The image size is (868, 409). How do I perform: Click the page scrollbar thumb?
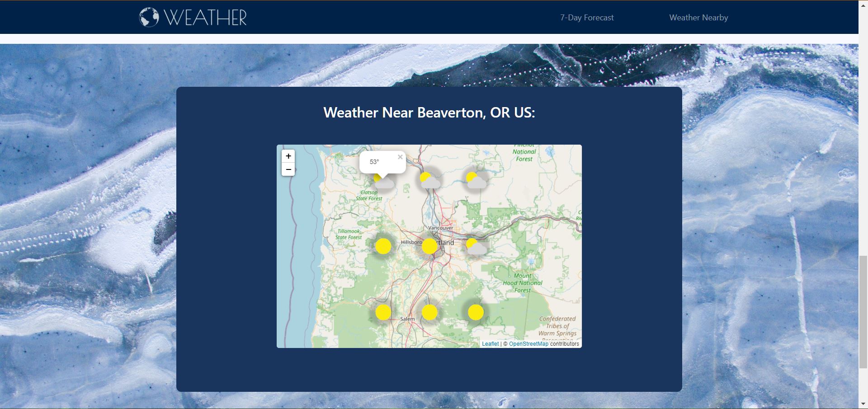863,312
